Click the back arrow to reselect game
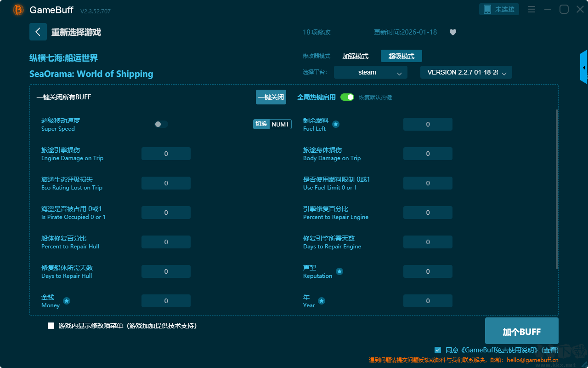588x368 pixels. 38,32
